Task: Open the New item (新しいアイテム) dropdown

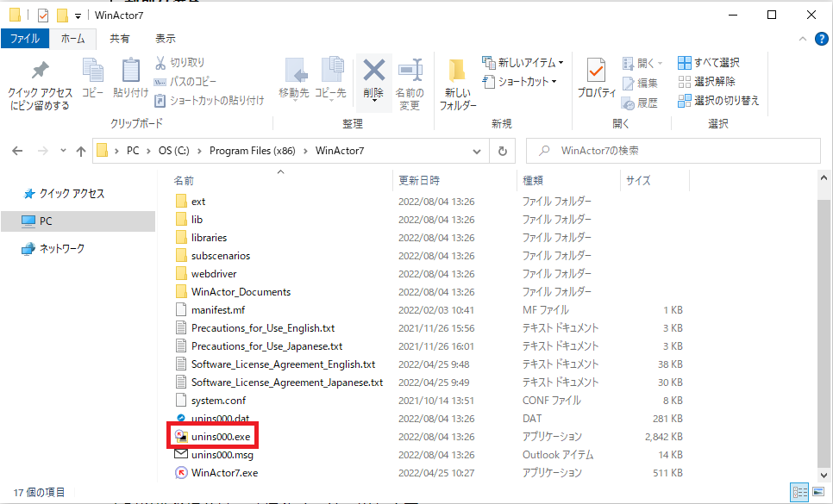Action: [x=523, y=63]
